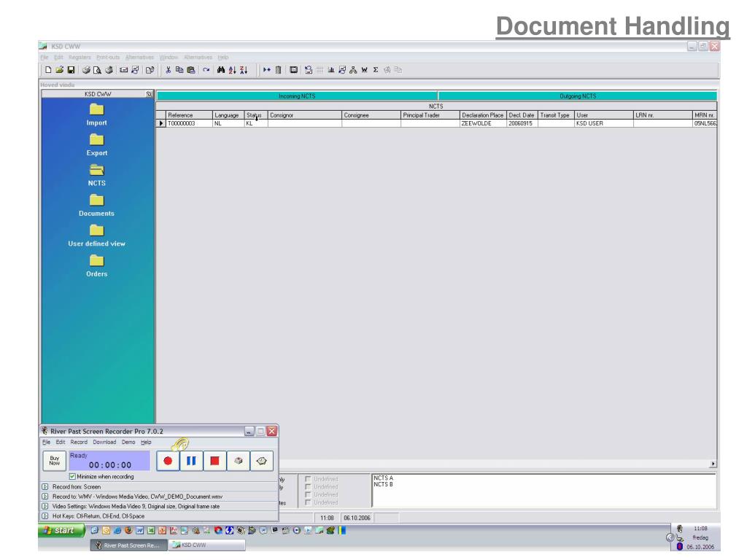Click the bottommost Undefined checkbox

pyautogui.click(x=308, y=502)
